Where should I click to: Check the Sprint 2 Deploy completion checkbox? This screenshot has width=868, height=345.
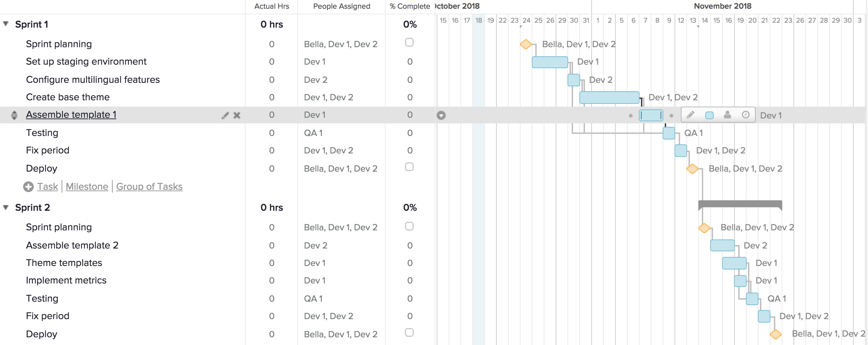click(x=409, y=331)
